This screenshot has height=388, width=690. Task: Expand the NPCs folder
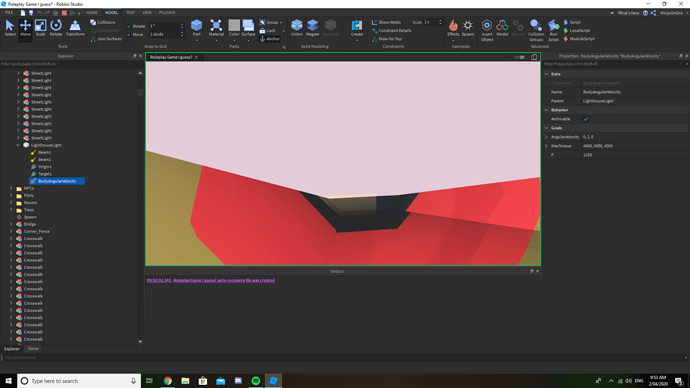click(11, 188)
